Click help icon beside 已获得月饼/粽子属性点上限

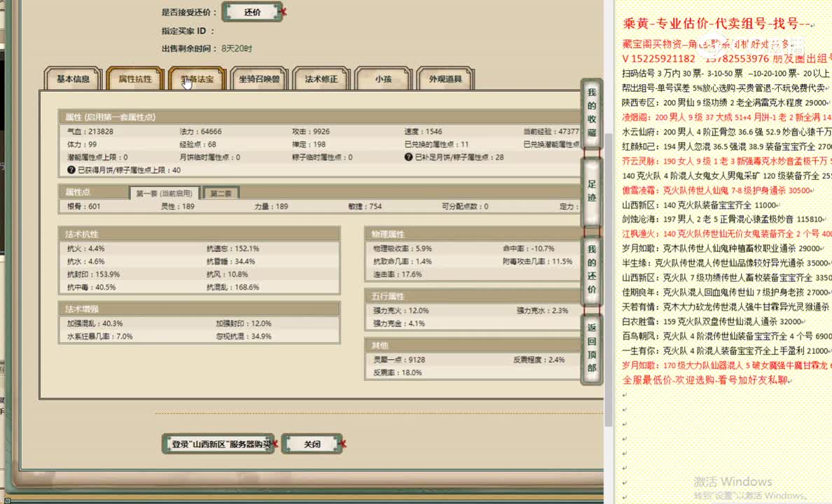71,170
